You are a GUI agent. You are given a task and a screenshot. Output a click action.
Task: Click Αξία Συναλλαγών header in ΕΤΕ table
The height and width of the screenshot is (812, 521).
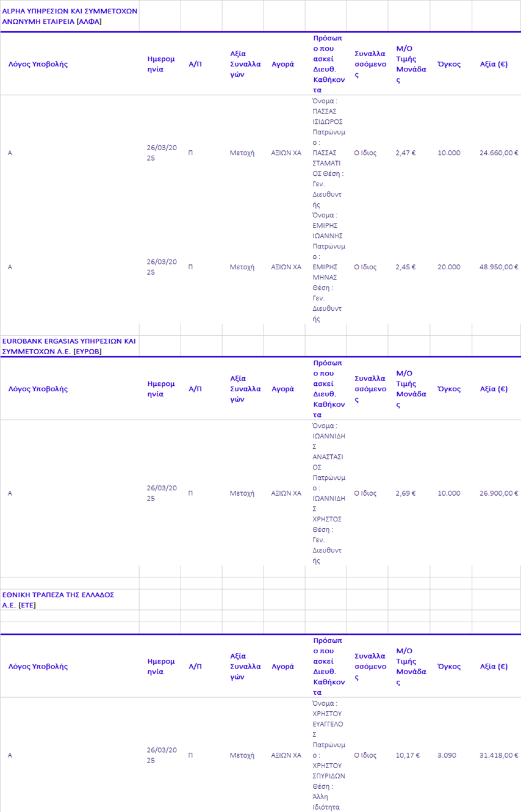(245, 667)
